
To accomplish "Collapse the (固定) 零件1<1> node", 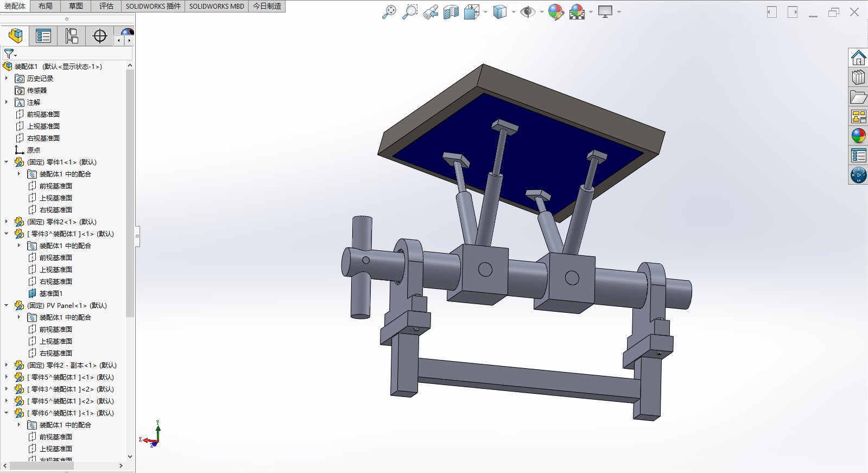I will 7,162.
